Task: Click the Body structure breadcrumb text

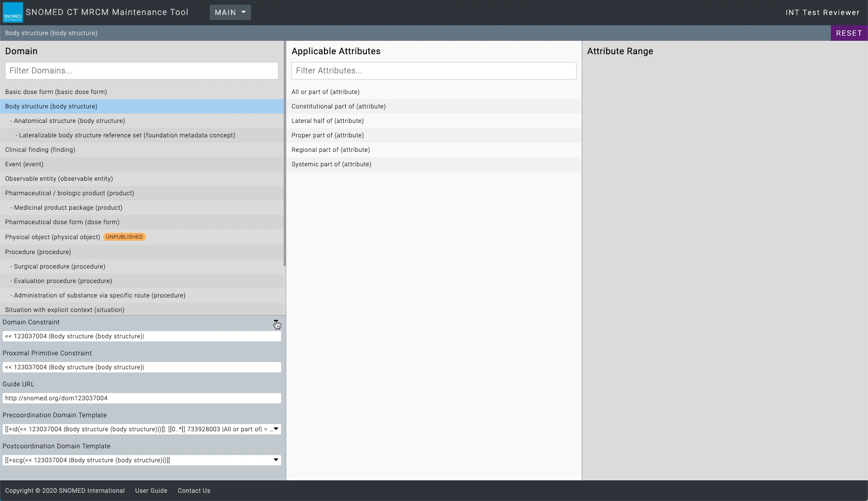Action: coord(51,33)
